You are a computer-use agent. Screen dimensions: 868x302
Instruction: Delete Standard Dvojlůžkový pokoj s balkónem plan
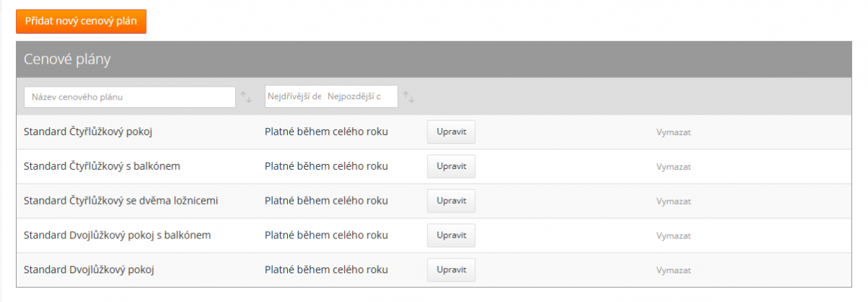click(673, 236)
